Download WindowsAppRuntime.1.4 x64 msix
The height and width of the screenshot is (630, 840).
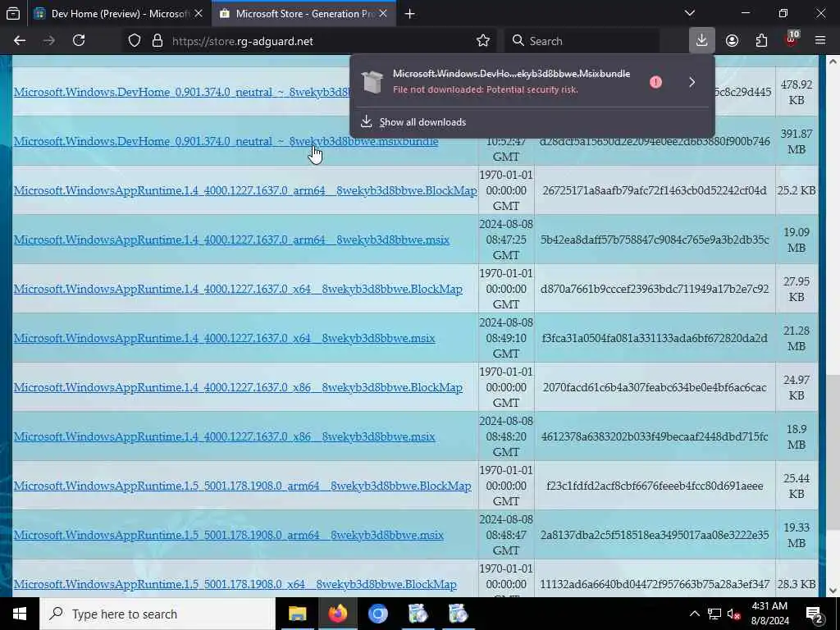pyautogui.click(x=225, y=339)
